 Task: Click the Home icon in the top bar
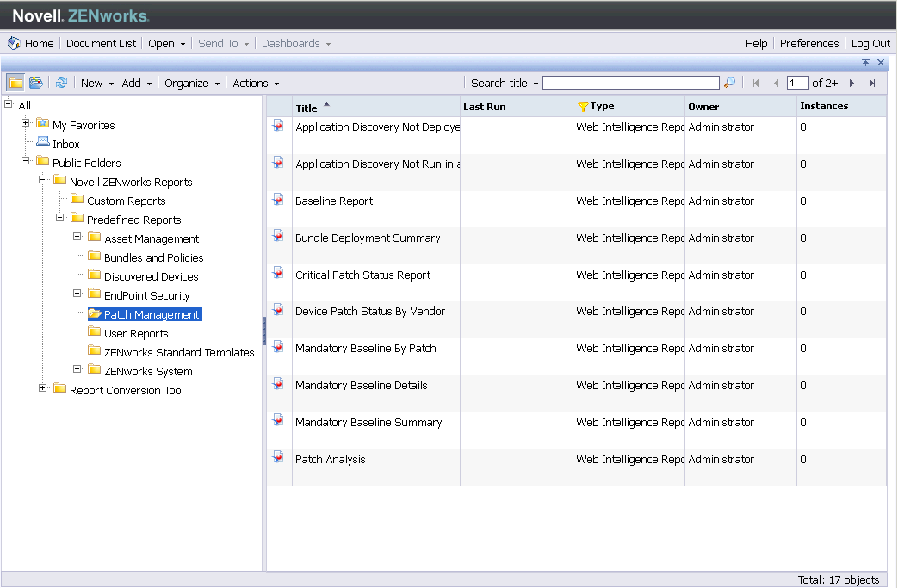15,43
